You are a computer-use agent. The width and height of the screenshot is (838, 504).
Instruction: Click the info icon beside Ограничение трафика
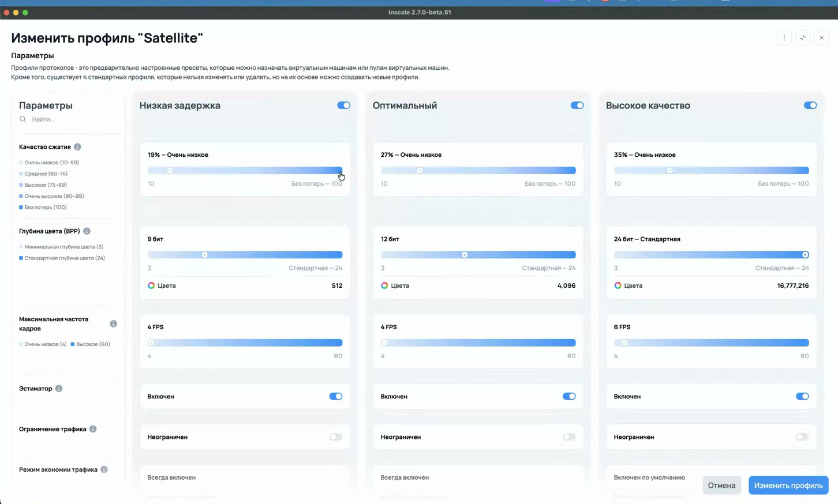(93, 429)
